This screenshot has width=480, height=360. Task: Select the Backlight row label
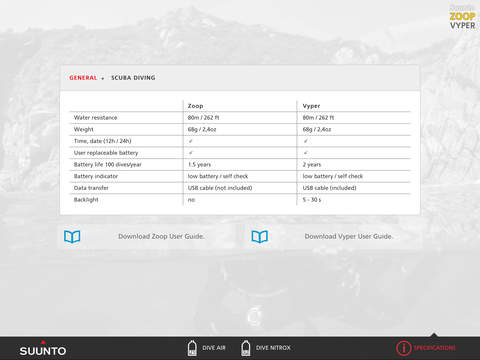click(x=86, y=200)
